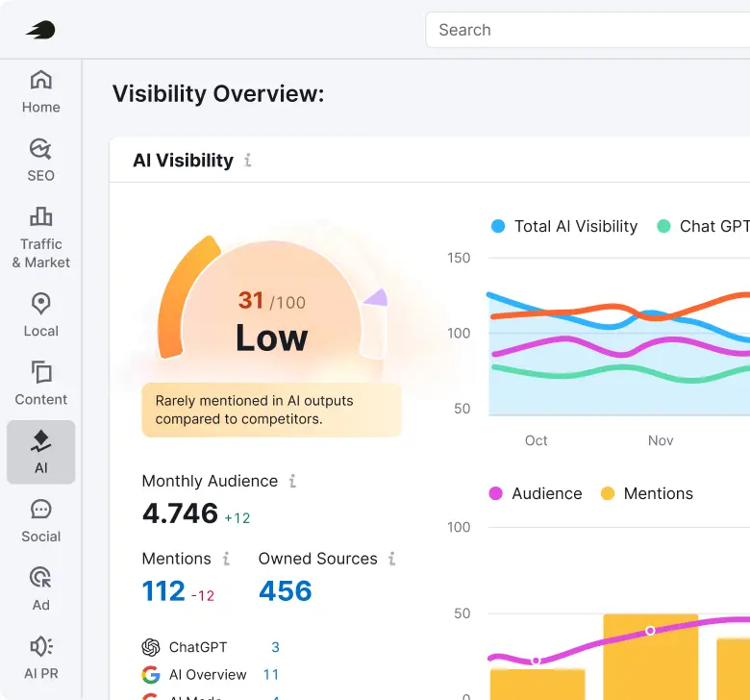Open the ChatGPT mentions count 3
Viewport: 750px width, 700px height.
pyautogui.click(x=276, y=647)
